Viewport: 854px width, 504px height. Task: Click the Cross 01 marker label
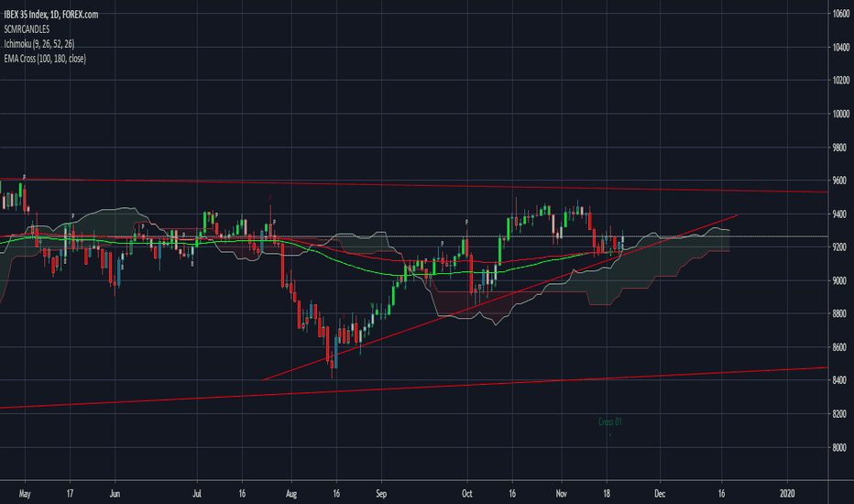pyautogui.click(x=610, y=422)
